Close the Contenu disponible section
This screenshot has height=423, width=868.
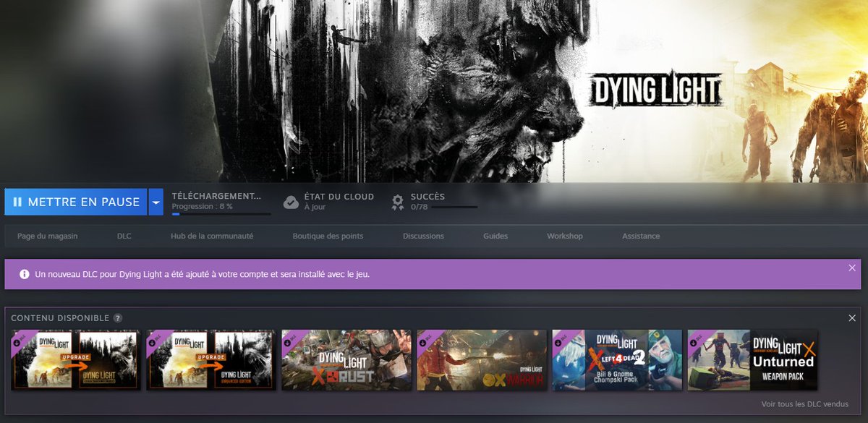[x=852, y=318]
